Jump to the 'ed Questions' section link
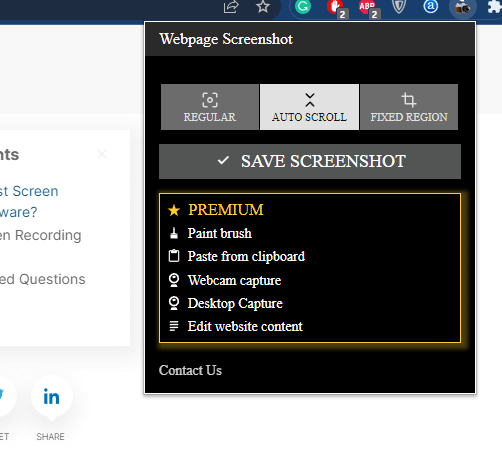Viewport: 502px width, 476px height. pos(43,279)
